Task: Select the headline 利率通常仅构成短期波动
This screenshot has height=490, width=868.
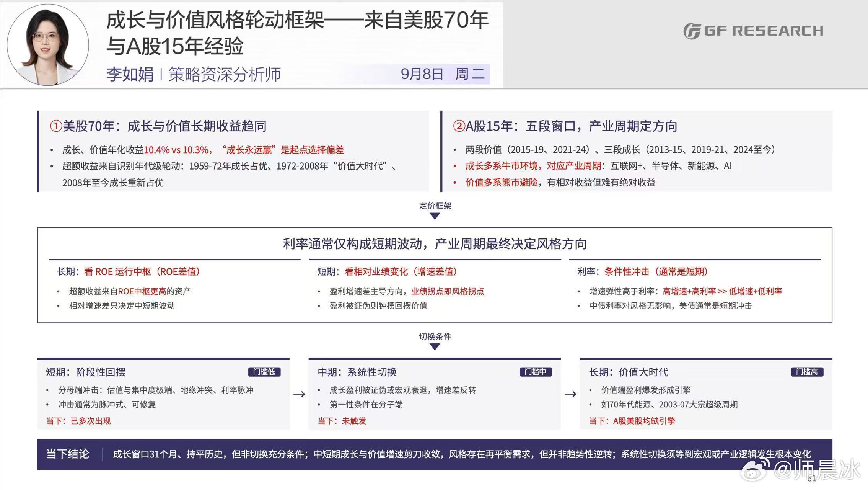Action: point(435,244)
